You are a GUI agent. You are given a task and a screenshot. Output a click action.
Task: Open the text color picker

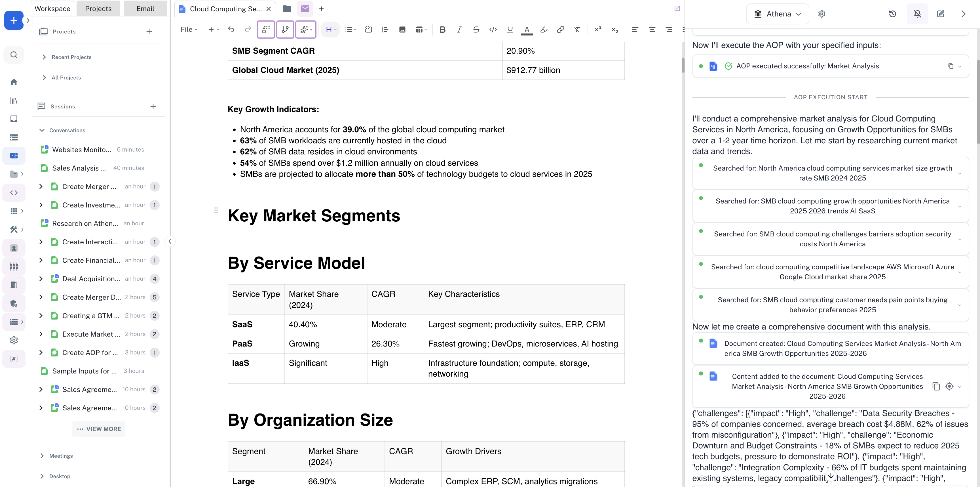[527, 30]
